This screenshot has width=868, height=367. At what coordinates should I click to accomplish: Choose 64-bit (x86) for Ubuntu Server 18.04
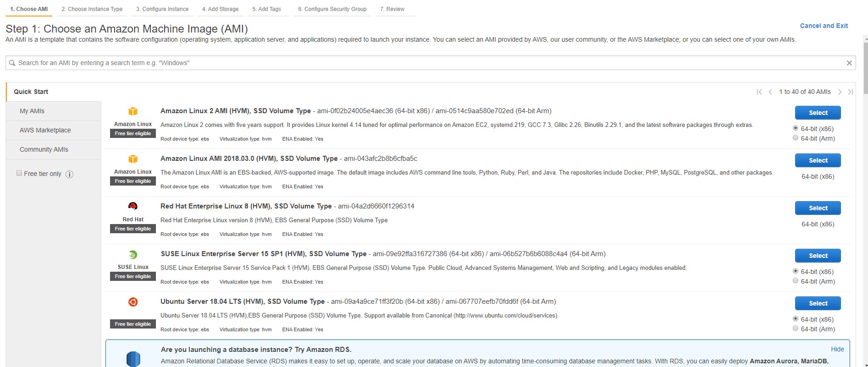pos(796,319)
